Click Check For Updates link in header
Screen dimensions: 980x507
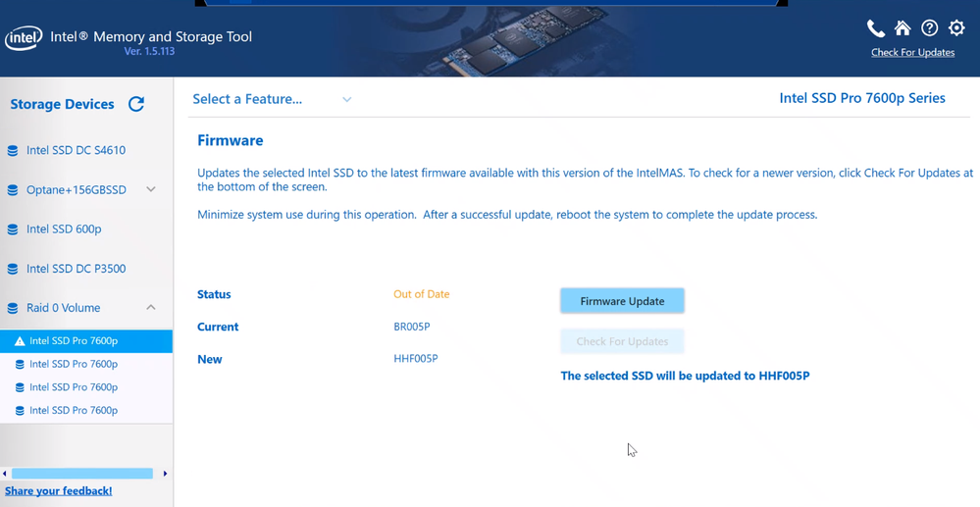click(912, 53)
